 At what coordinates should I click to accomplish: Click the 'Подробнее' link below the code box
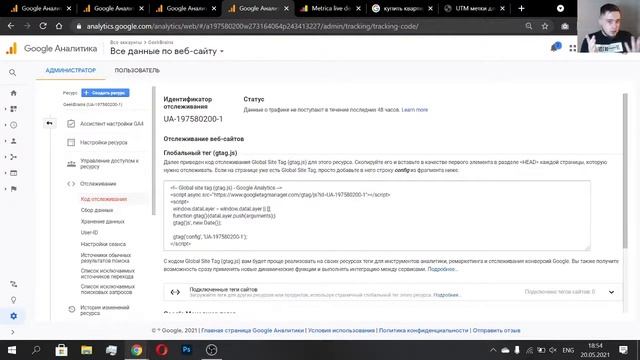pyautogui.click(x=442, y=269)
